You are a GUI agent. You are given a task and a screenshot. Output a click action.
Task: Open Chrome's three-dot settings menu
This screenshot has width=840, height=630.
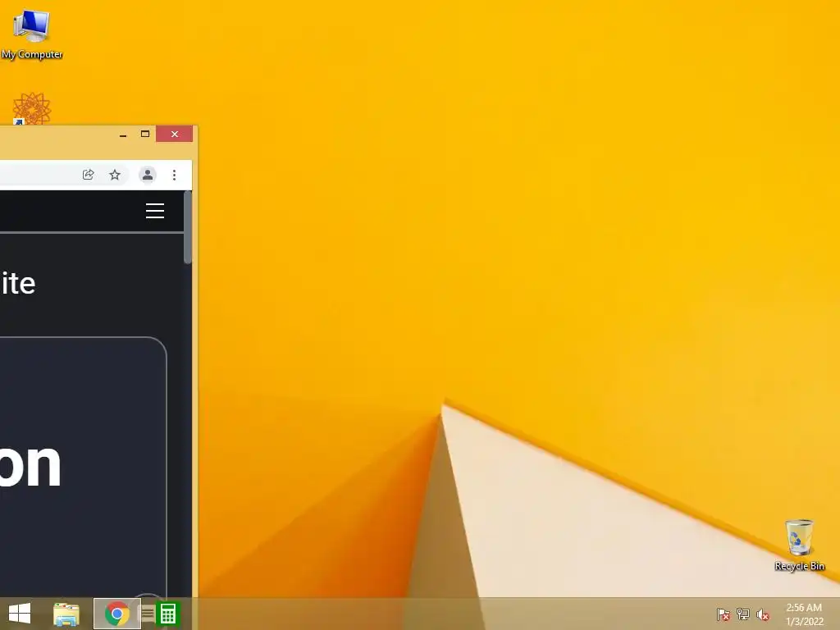[x=174, y=175]
